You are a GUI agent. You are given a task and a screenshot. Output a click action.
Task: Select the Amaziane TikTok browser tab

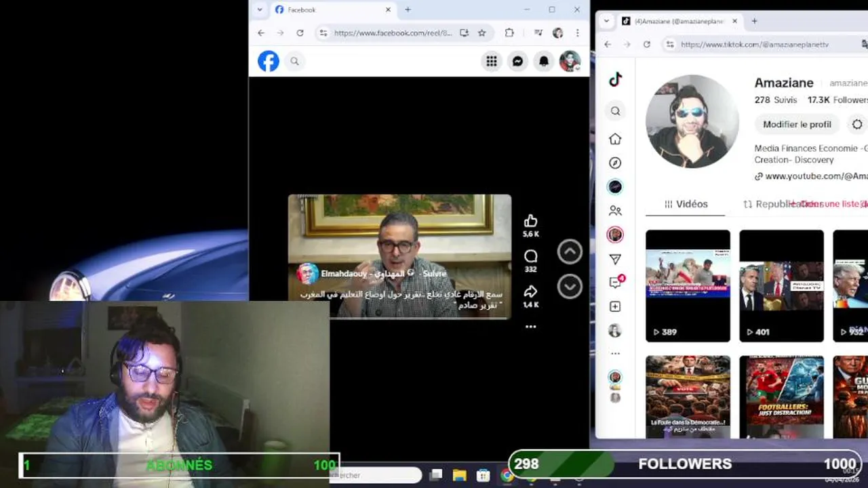point(679,21)
